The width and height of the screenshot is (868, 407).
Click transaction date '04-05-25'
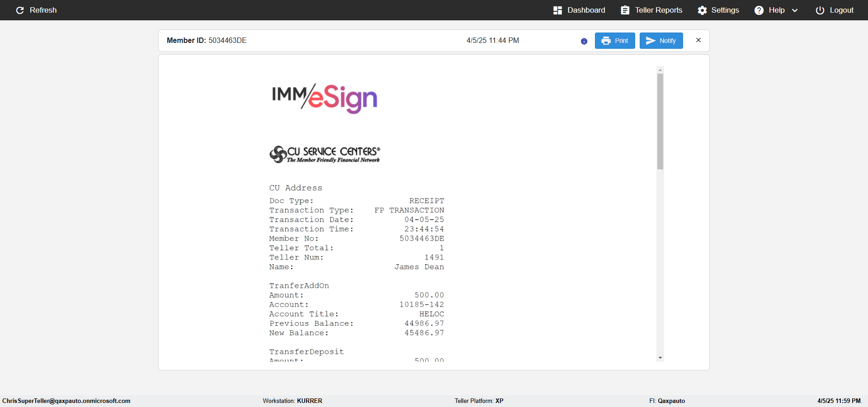coord(424,220)
